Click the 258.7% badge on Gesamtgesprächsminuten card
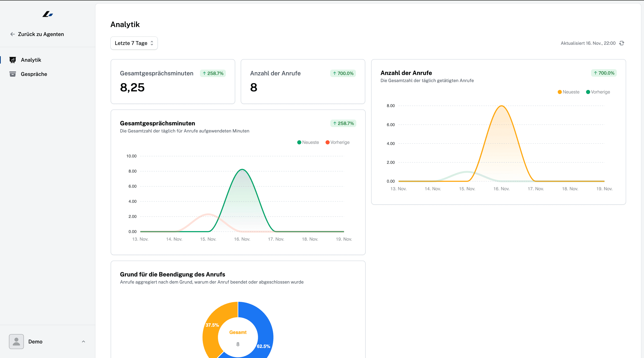 (x=213, y=73)
